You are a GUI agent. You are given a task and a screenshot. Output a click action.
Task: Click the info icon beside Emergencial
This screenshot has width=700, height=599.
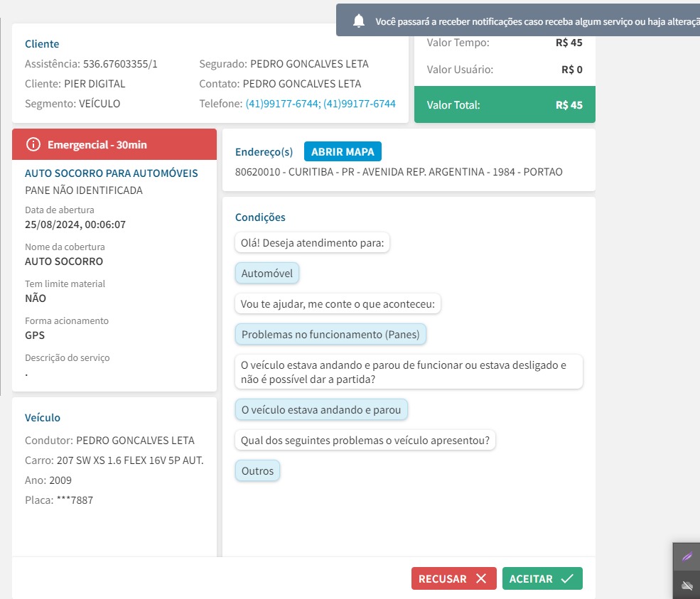coord(33,144)
